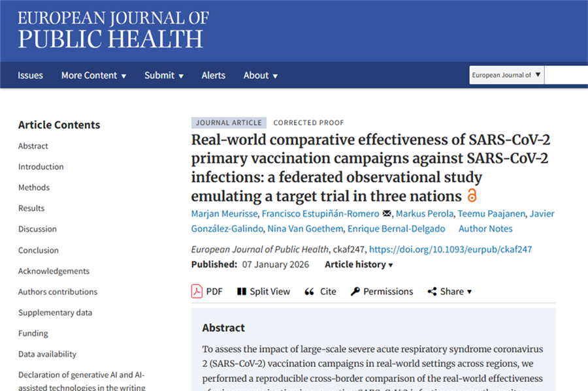Select the Split View option
The image size is (588, 391).
click(x=263, y=291)
